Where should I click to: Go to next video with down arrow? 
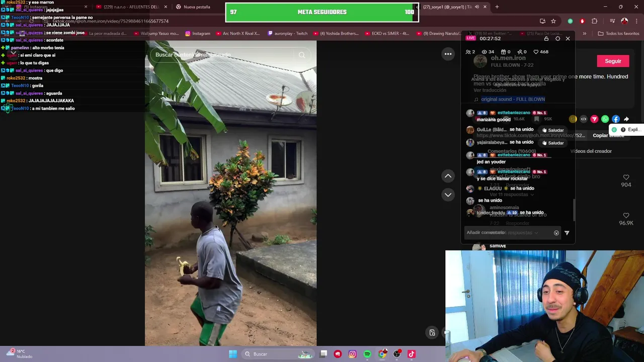tap(448, 195)
